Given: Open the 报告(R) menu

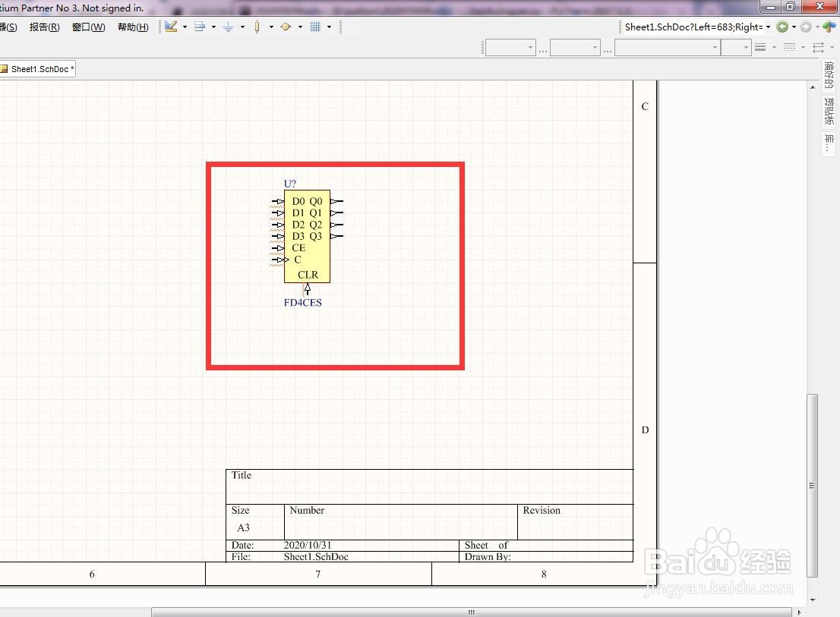Looking at the screenshot, I should pos(45,27).
